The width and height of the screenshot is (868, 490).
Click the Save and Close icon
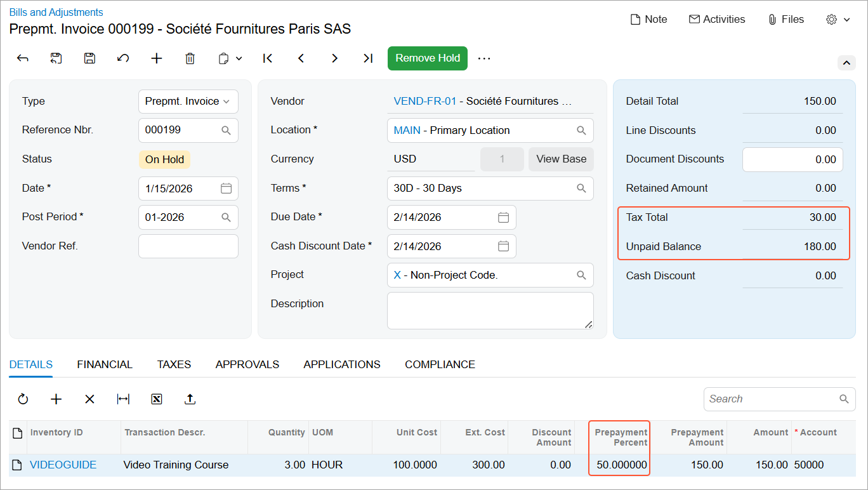[x=56, y=58]
